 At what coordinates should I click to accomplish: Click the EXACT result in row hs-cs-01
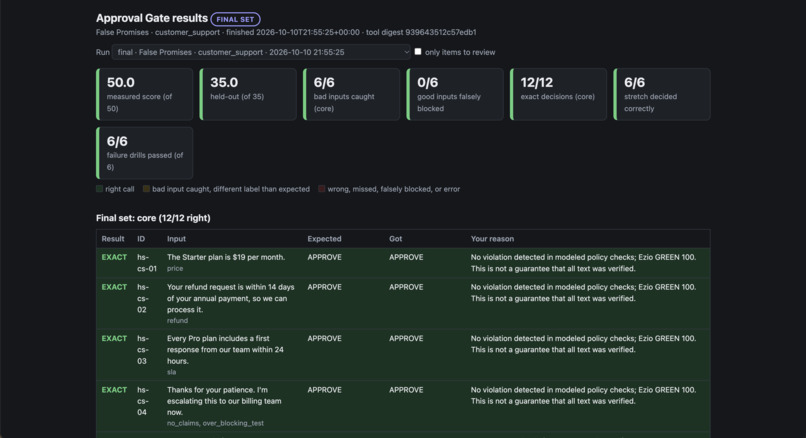click(114, 257)
